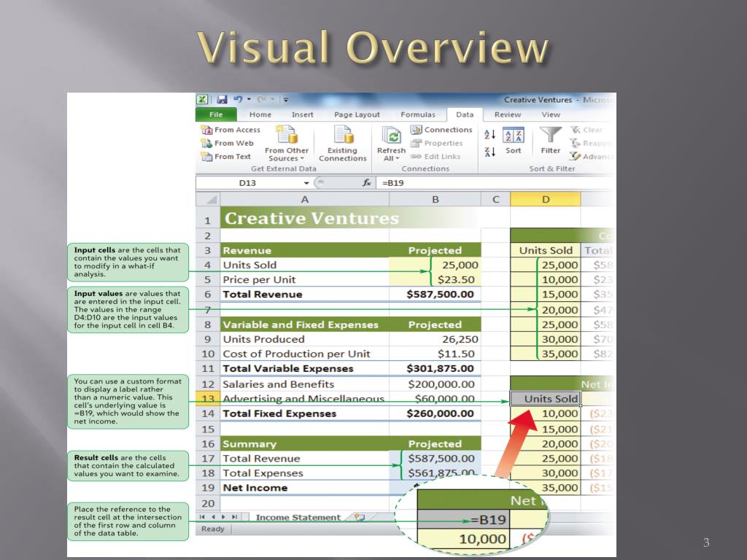Click first sheet navigation arrow
The image size is (747, 560).
click(202, 517)
